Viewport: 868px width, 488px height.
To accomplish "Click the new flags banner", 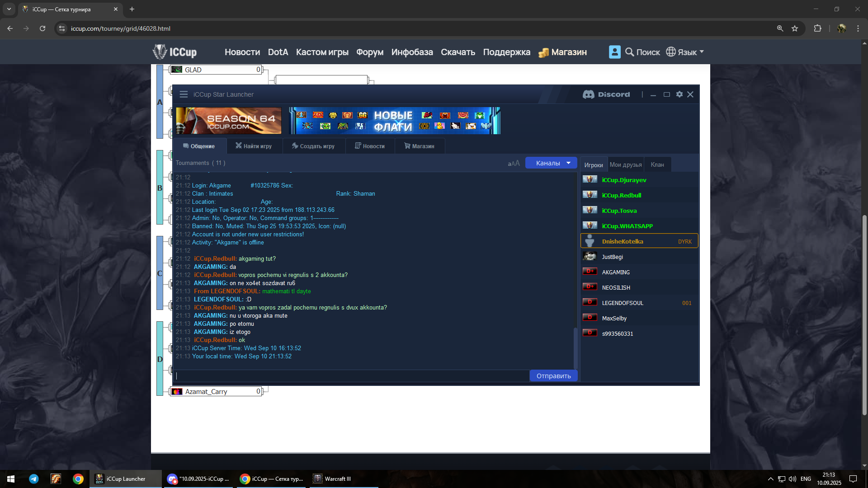I will pyautogui.click(x=395, y=121).
